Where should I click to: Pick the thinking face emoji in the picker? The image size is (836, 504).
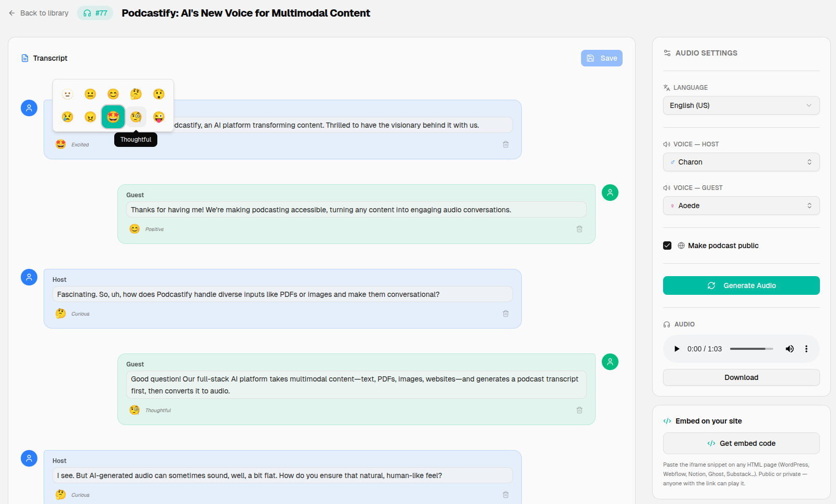coord(136,94)
